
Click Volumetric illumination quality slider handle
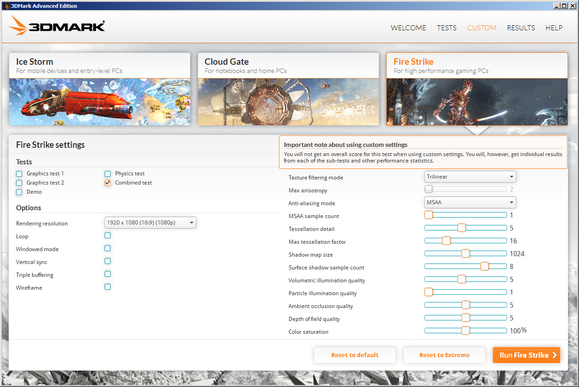[x=461, y=279]
